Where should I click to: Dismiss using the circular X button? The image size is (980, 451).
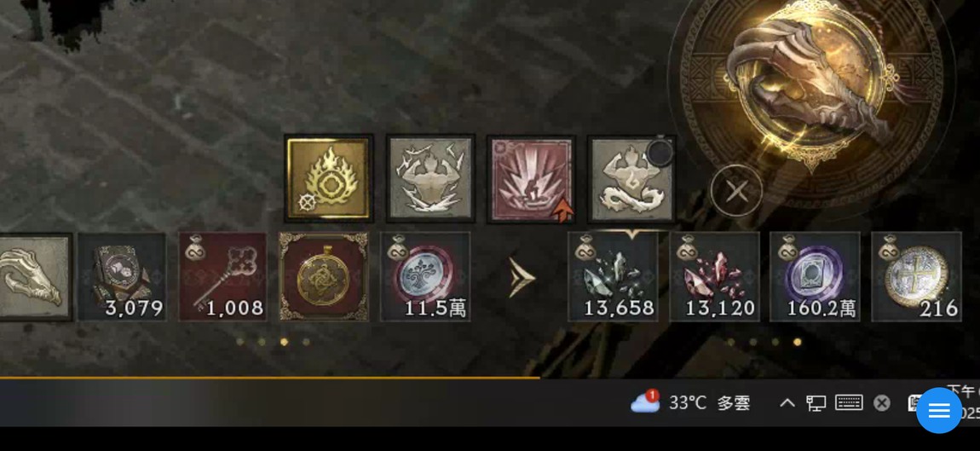(x=737, y=191)
